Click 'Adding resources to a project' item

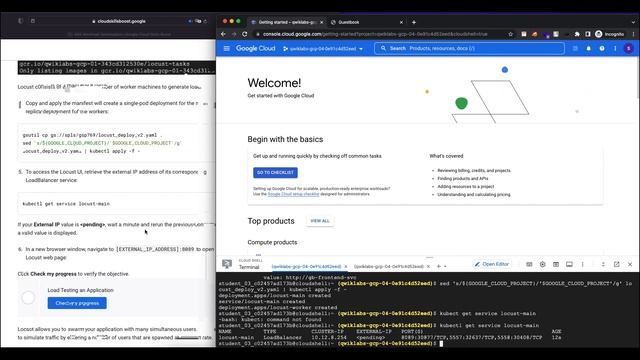(466, 187)
